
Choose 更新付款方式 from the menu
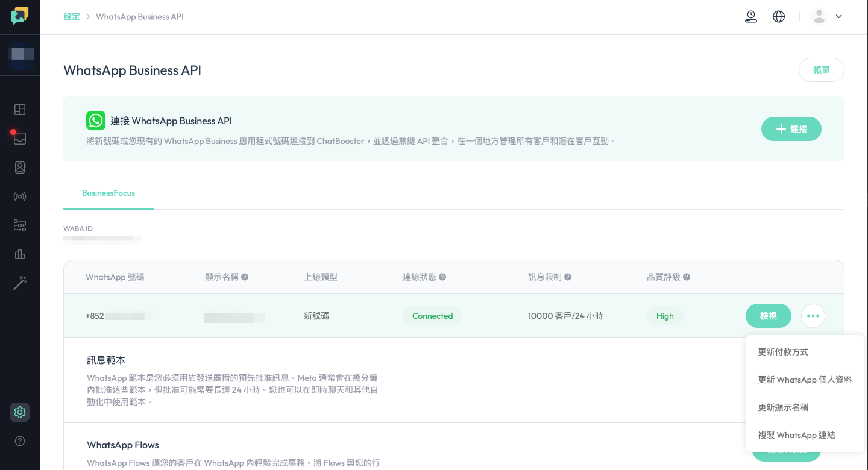click(805, 352)
